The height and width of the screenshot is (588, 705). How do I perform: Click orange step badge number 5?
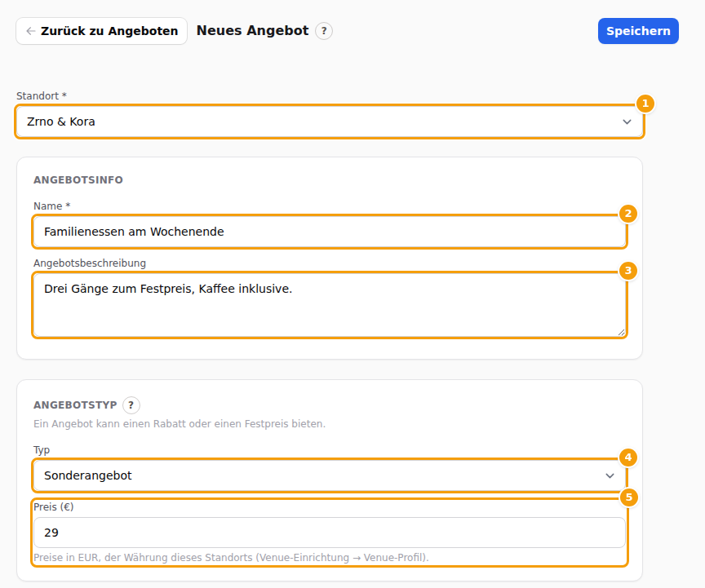[x=628, y=497]
